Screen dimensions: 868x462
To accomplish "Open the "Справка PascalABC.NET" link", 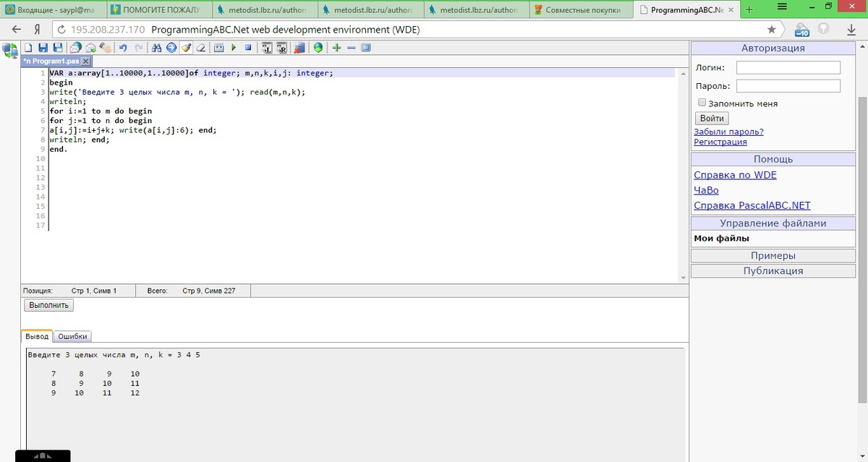I will 752,205.
